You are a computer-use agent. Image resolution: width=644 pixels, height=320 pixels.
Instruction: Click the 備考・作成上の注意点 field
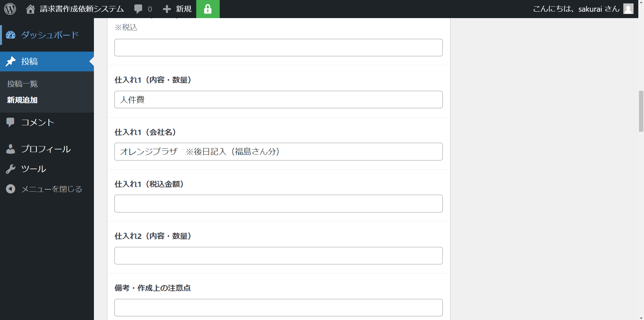coord(278,308)
